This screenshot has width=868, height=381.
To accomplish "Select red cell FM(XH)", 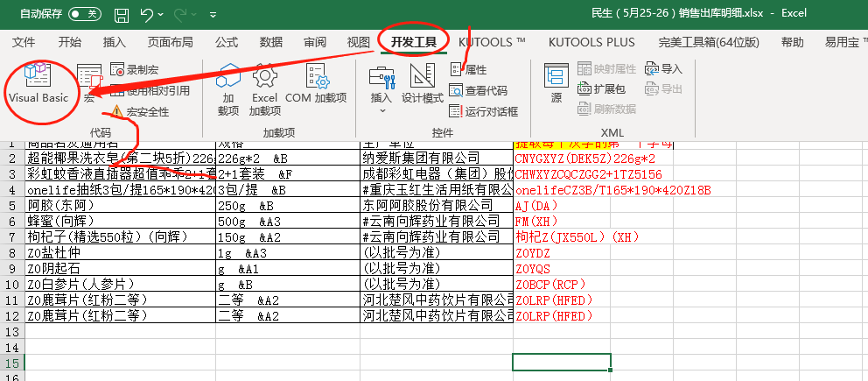I will (x=562, y=222).
